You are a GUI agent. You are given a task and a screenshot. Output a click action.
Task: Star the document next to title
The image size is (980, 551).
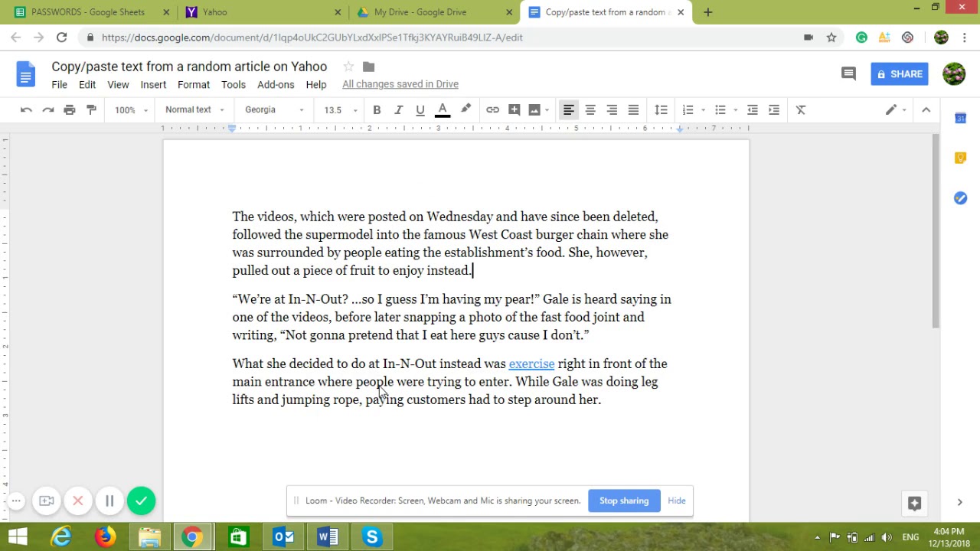348,67
